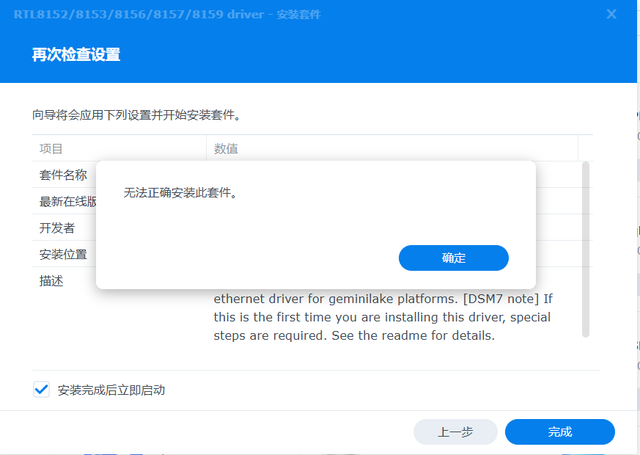Click the 完成 button

pyautogui.click(x=560, y=432)
